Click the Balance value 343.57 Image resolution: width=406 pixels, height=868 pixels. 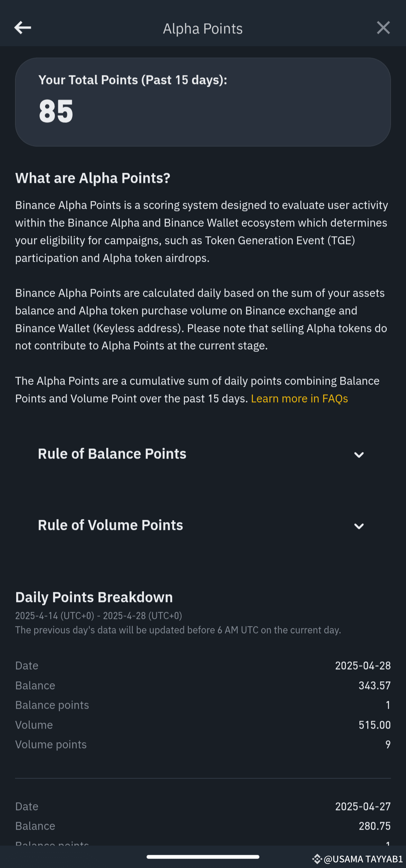tap(374, 685)
